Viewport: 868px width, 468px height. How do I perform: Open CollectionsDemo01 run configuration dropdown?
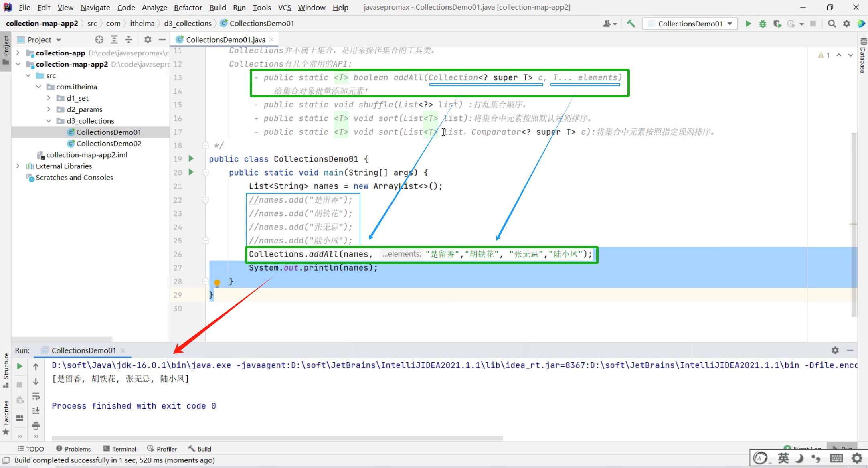tap(690, 24)
